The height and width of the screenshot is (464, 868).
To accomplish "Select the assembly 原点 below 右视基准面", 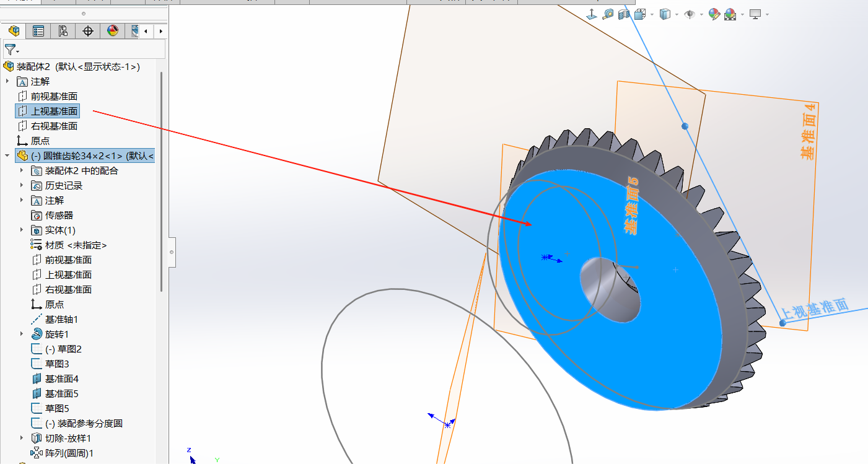I will (33, 141).
